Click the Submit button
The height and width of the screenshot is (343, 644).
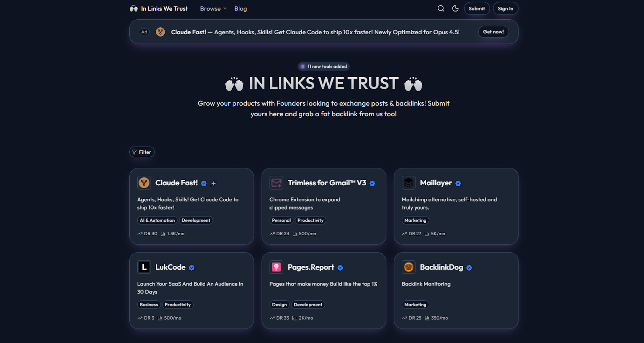pos(477,8)
